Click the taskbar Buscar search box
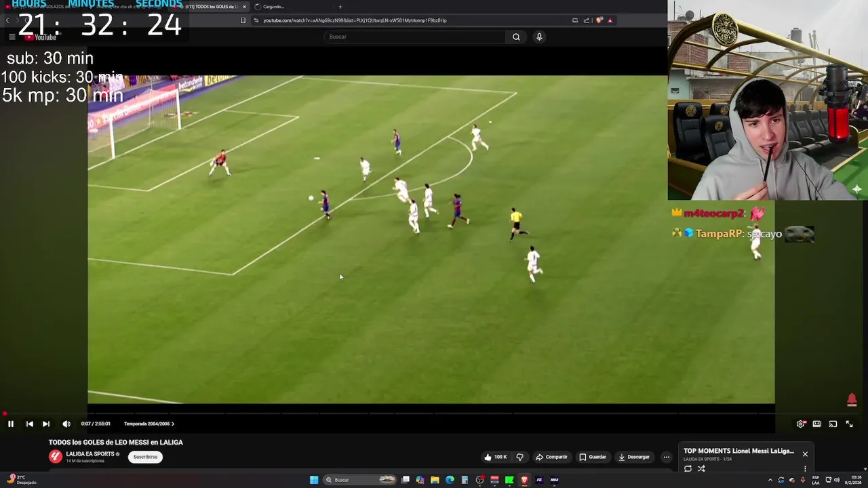 (359, 480)
